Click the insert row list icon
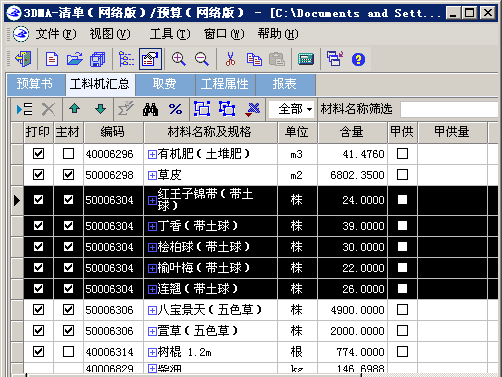The image size is (502, 377). [x=24, y=109]
